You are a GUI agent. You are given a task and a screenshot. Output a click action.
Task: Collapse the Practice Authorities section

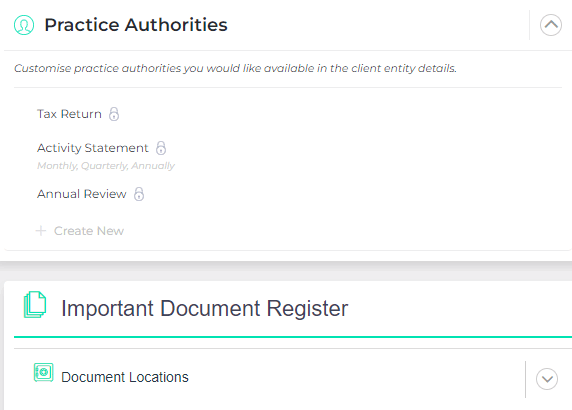coord(550,25)
